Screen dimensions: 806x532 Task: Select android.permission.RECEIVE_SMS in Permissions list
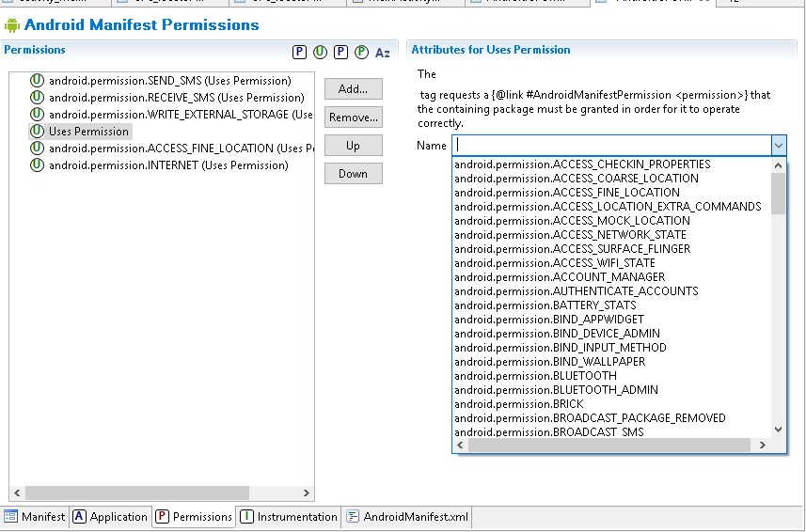(176, 98)
